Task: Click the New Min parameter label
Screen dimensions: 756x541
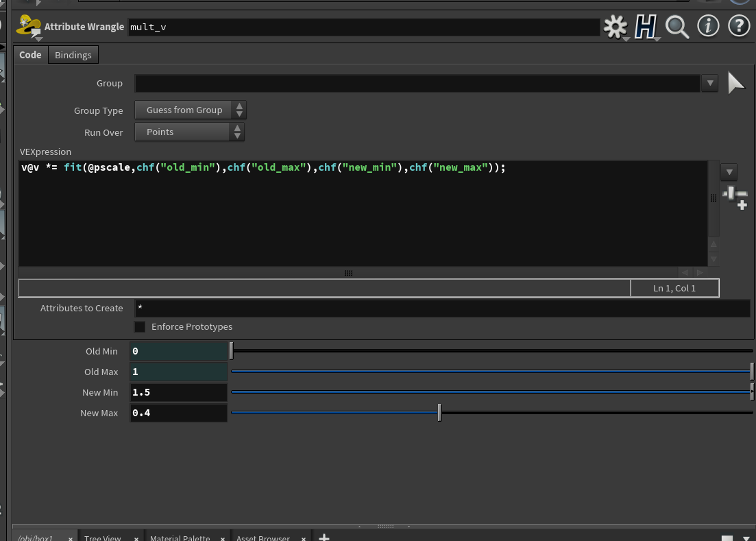Action: coord(100,392)
